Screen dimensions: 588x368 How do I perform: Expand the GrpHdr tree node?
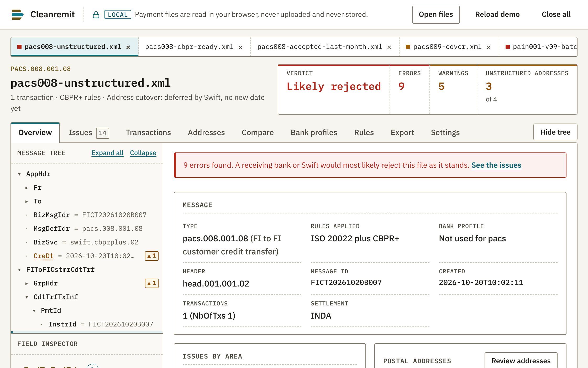pyautogui.click(x=27, y=283)
